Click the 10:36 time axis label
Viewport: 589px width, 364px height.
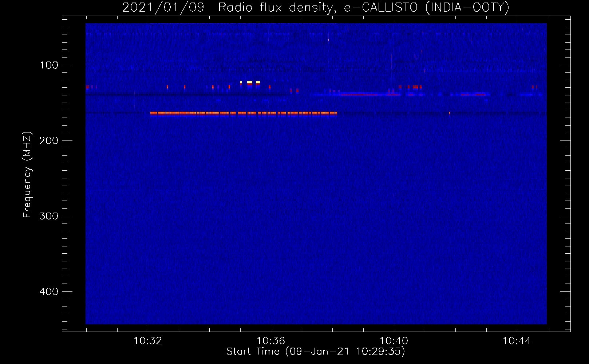[271, 341]
